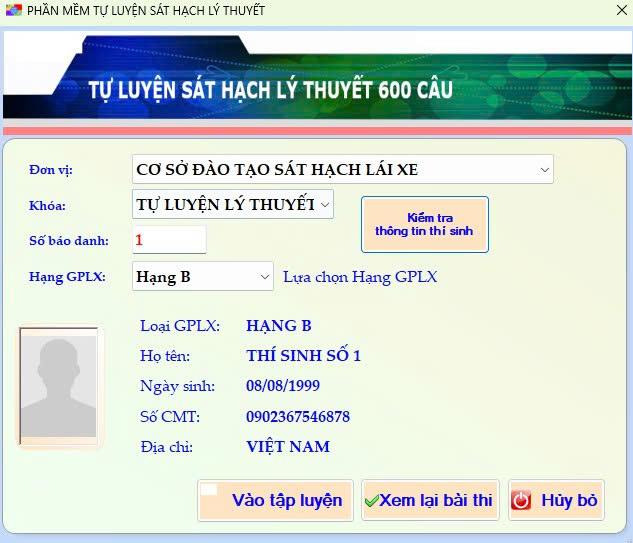633x543 pixels.
Task: Click the Địa chỉ label
Action: tap(166, 447)
